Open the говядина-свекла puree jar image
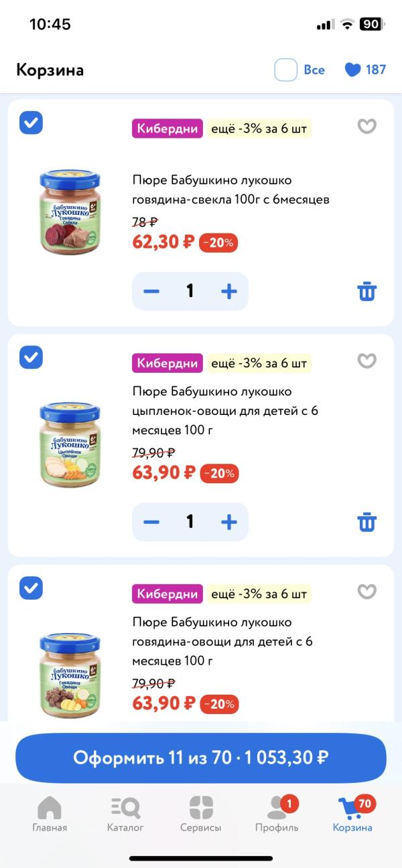Viewport: 402px width, 868px height. click(70, 213)
